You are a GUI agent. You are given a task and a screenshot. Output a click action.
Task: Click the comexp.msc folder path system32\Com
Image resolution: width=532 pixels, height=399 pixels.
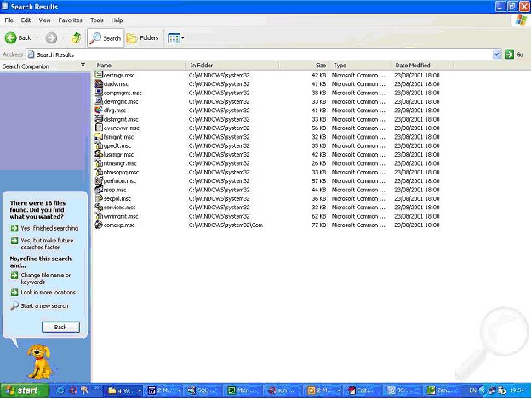[226, 225]
